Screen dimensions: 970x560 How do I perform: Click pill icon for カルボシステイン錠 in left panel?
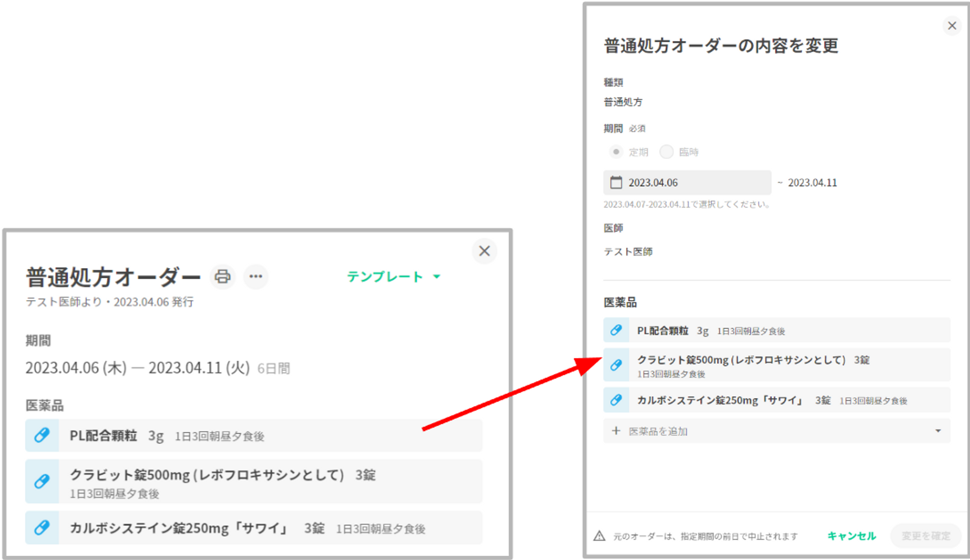[x=42, y=528]
